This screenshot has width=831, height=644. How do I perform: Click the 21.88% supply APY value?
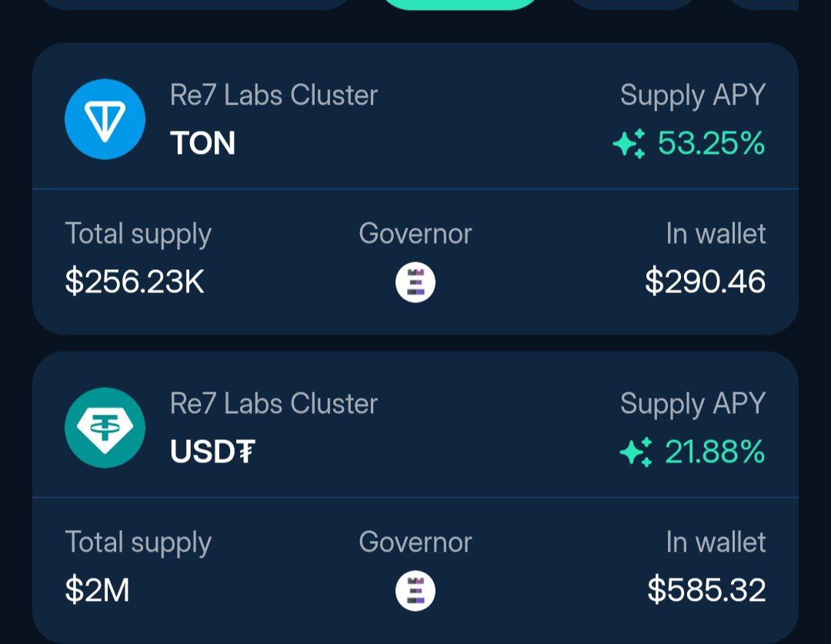pyautogui.click(x=715, y=452)
